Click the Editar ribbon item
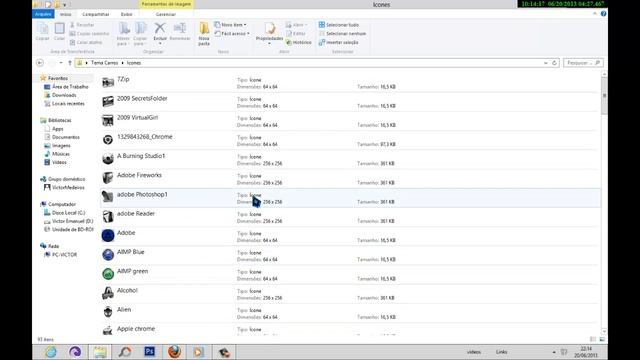This screenshot has height=360, width=640. coord(296,33)
